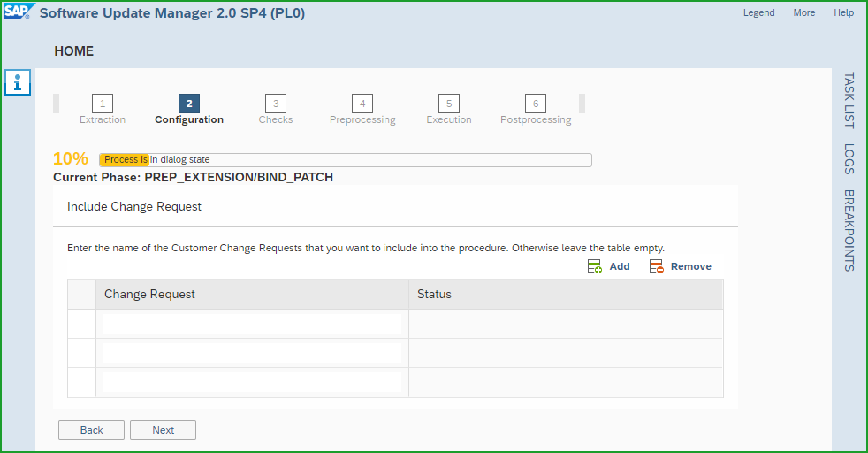Viewport: 868px width, 453px height.
Task: Select step 6 Postprocessing box
Action: pyautogui.click(x=536, y=104)
